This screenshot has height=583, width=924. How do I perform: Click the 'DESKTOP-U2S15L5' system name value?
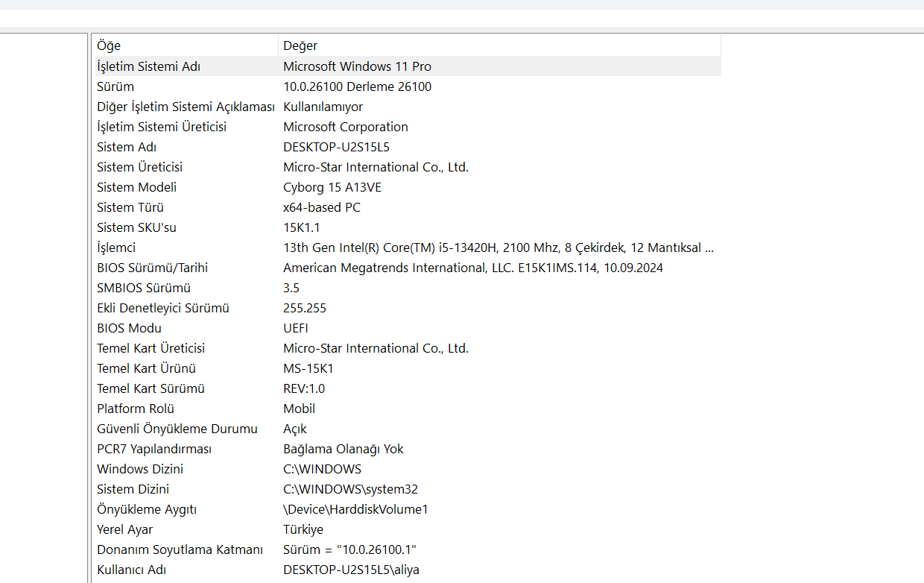click(x=336, y=147)
